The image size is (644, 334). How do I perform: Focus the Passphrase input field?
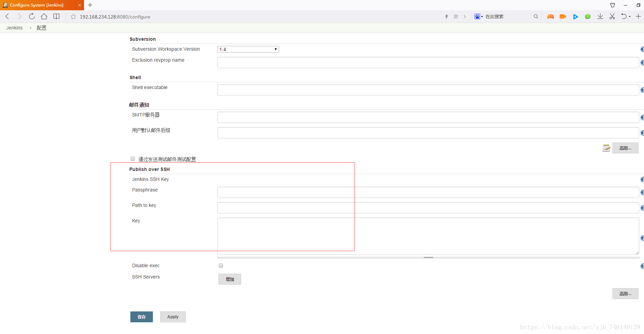pos(428,192)
